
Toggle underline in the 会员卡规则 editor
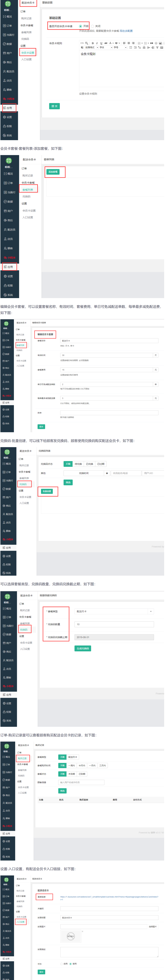pyautogui.click(x=102, y=43)
